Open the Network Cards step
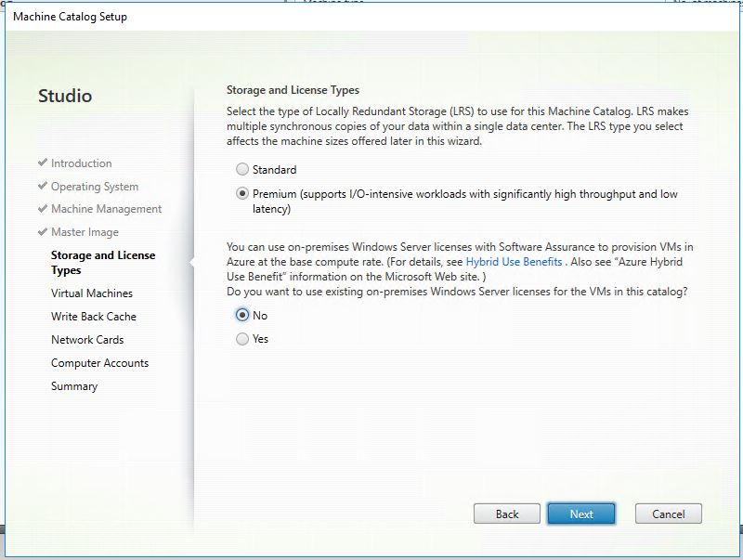This screenshot has width=743, height=560. click(87, 340)
